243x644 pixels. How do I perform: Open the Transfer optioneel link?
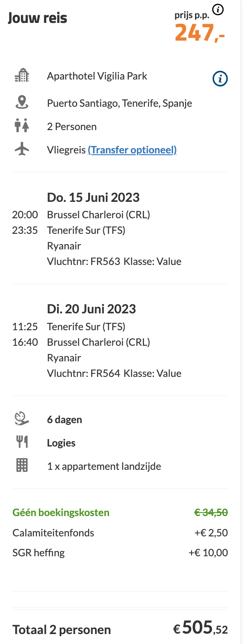132,150
